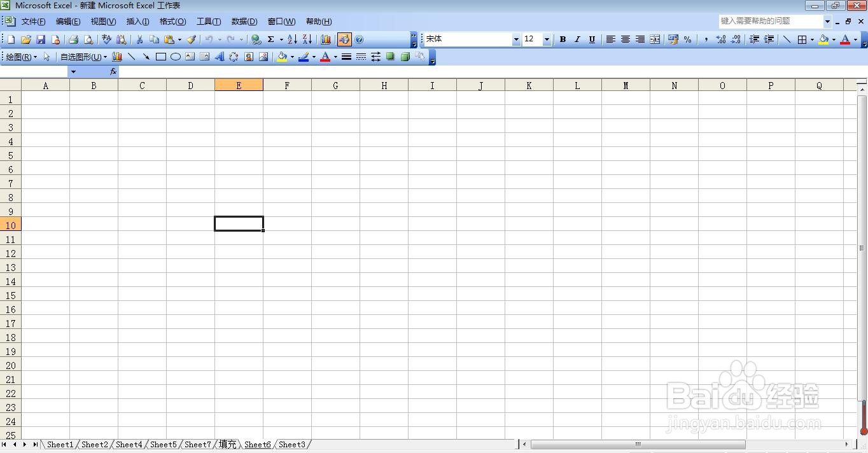
Task: Sort ascending A to Z
Action: [292, 39]
